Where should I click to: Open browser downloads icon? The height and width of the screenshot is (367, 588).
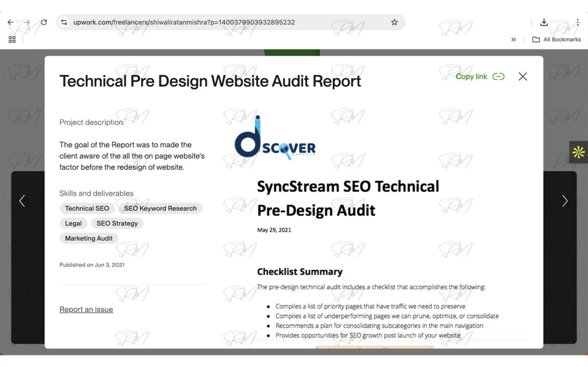tap(544, 22)
